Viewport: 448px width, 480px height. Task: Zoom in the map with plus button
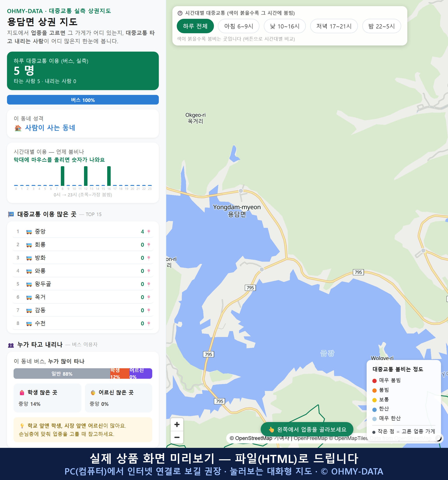pos(177,424)
